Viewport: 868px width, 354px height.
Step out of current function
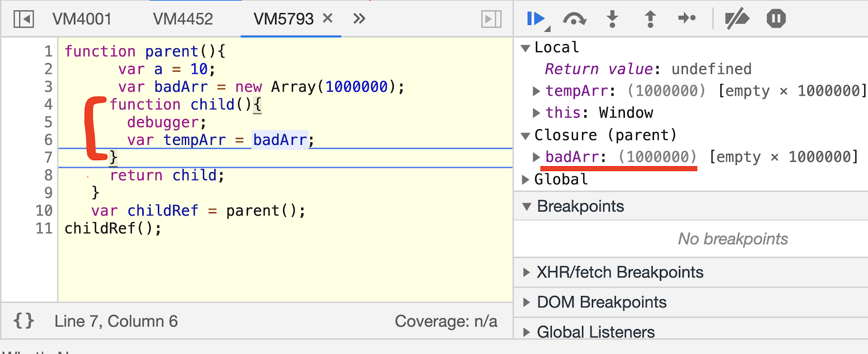650,19
